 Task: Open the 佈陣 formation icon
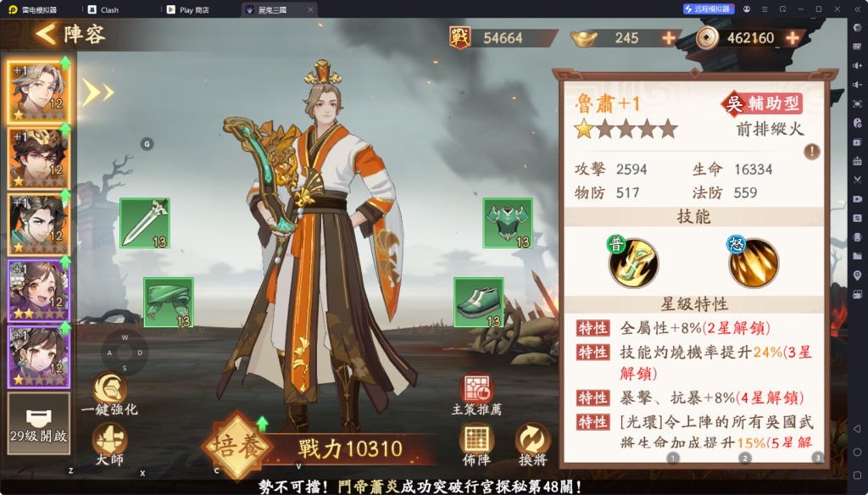pyautogui.click(x=476, y=445)
